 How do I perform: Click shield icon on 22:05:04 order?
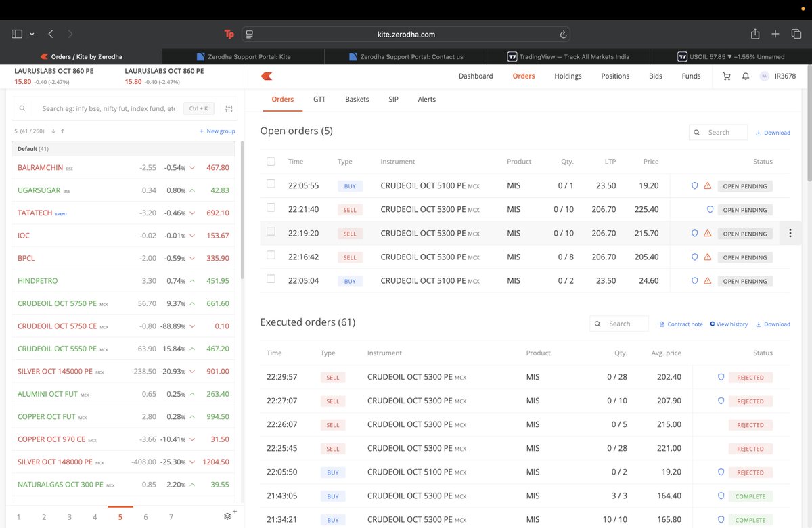(x=694, y=281)
